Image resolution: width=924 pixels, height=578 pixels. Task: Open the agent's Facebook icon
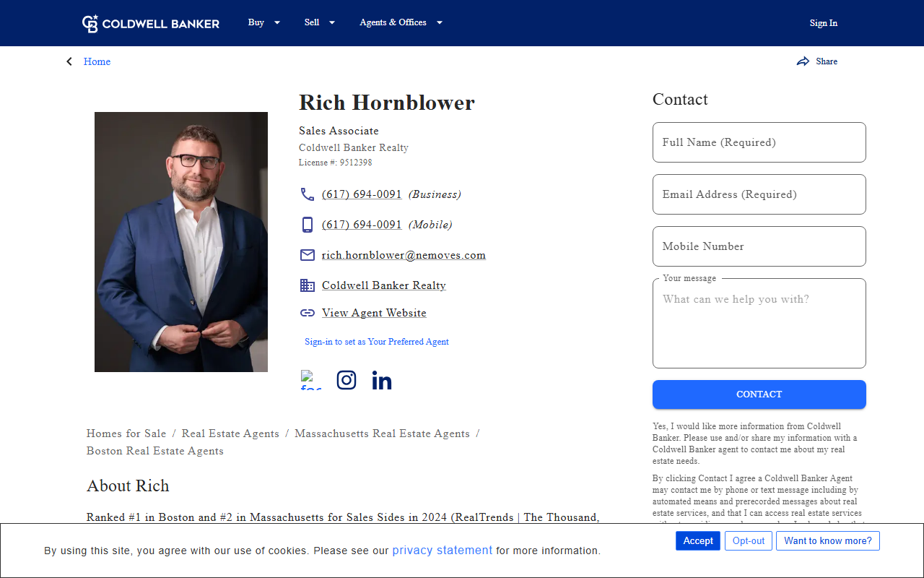coord(311,380)
